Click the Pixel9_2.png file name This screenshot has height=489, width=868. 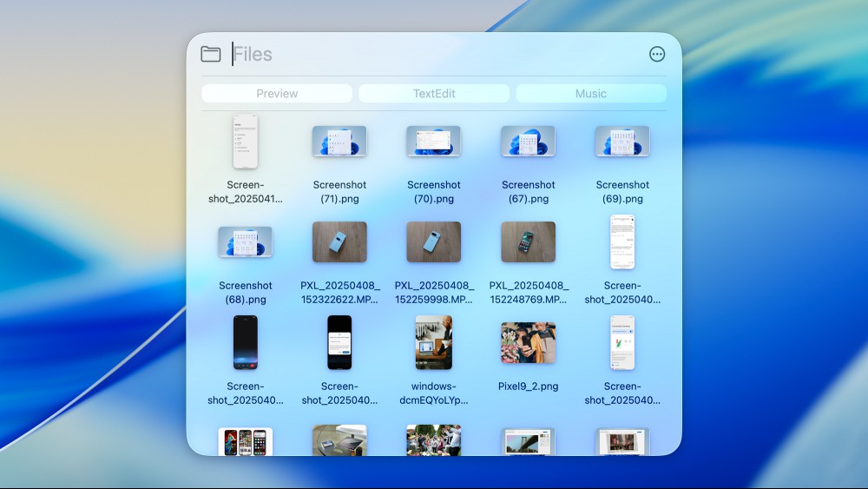tap(528, 387)
